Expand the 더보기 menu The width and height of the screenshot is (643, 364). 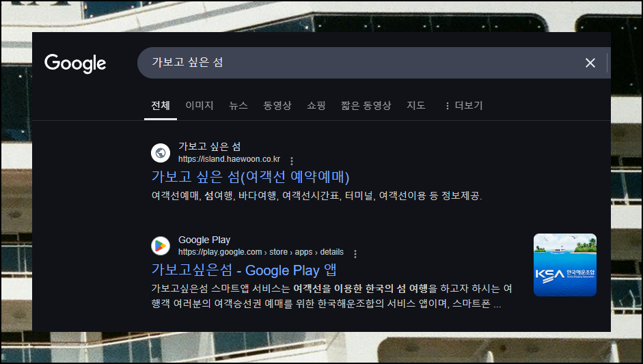[x=463, y=106]
